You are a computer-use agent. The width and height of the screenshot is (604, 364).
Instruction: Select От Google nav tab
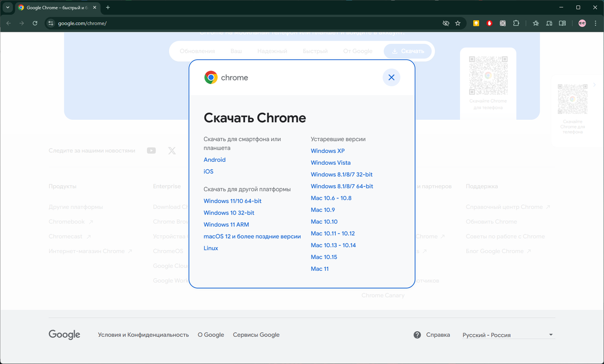tap(358, 51)
